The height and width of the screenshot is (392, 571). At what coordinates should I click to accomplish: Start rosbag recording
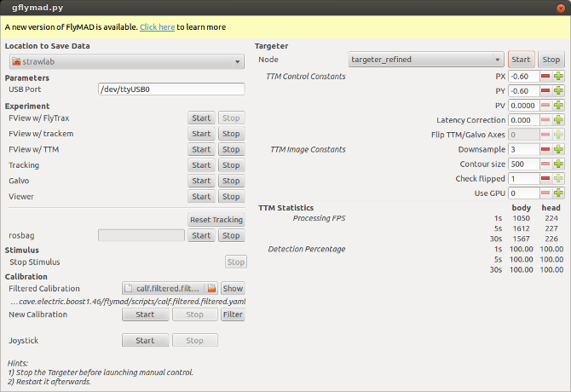tap(201, 235)
